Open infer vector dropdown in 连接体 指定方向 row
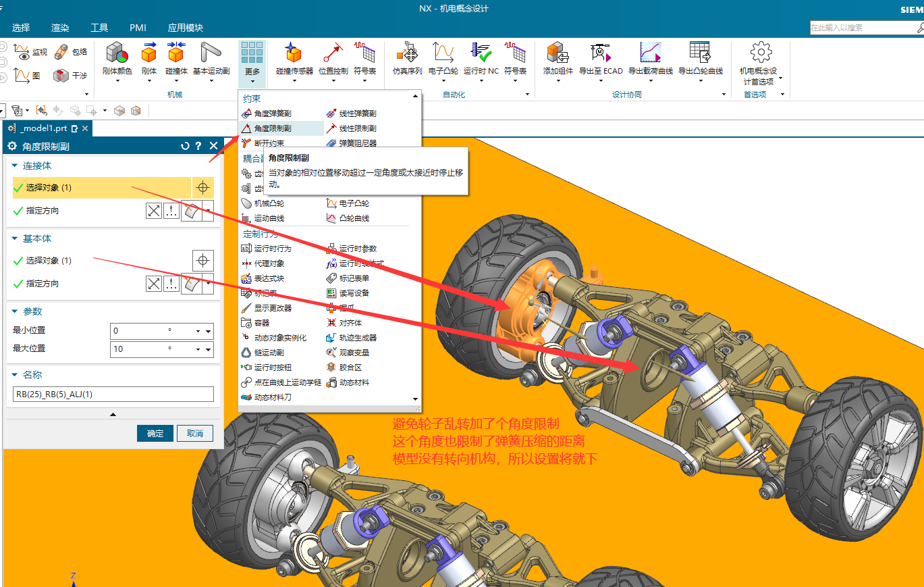The width and height of the screenshot is (924, 587). coord(209,211)
